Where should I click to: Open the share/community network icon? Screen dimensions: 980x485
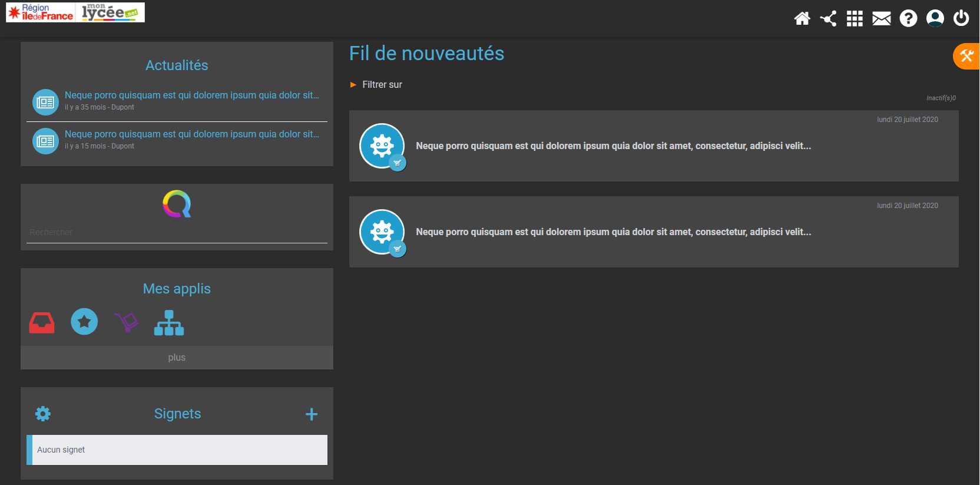click(828, 19)
